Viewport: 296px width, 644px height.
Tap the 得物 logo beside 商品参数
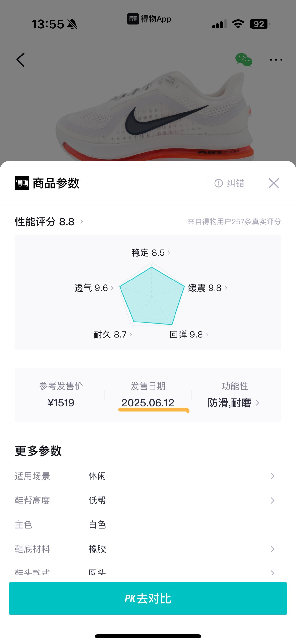click(22, 183)
